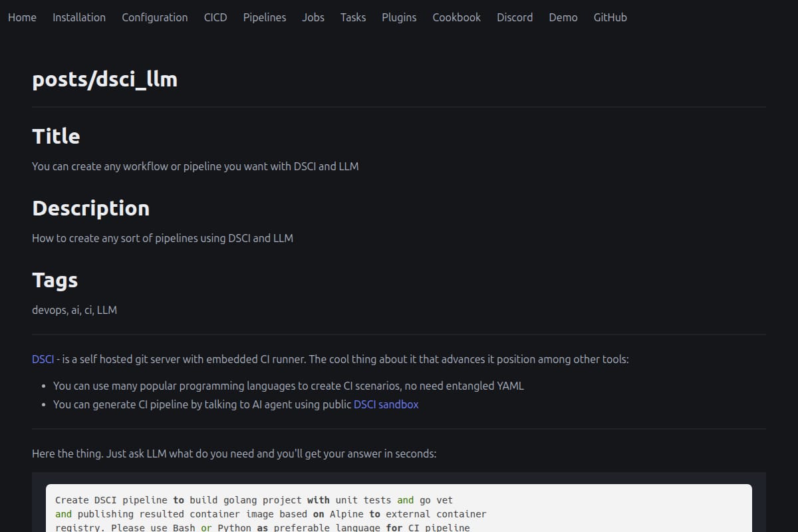This screenshot has width=798, height=532.
Task: Select the CICD nav item
Action: 215,17
